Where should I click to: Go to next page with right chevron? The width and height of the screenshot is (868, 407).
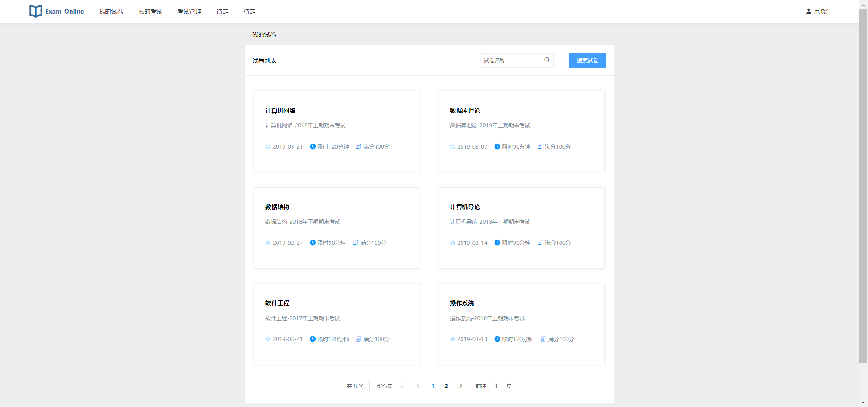point(461,386)
